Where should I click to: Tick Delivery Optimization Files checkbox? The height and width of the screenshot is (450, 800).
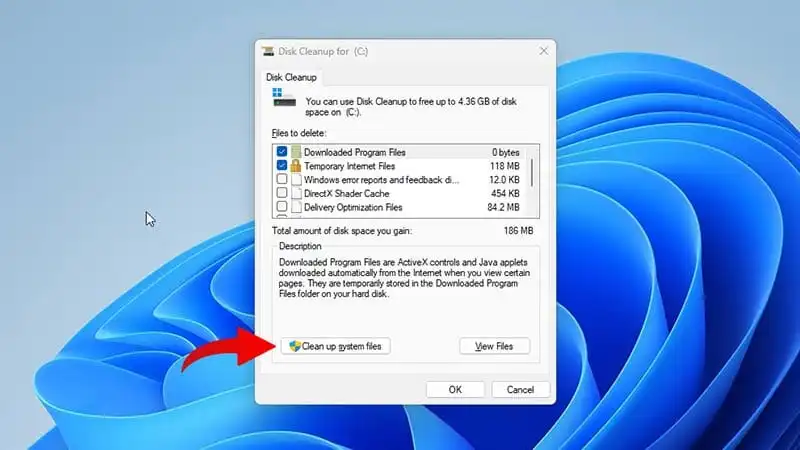click(x=282, y=207)
